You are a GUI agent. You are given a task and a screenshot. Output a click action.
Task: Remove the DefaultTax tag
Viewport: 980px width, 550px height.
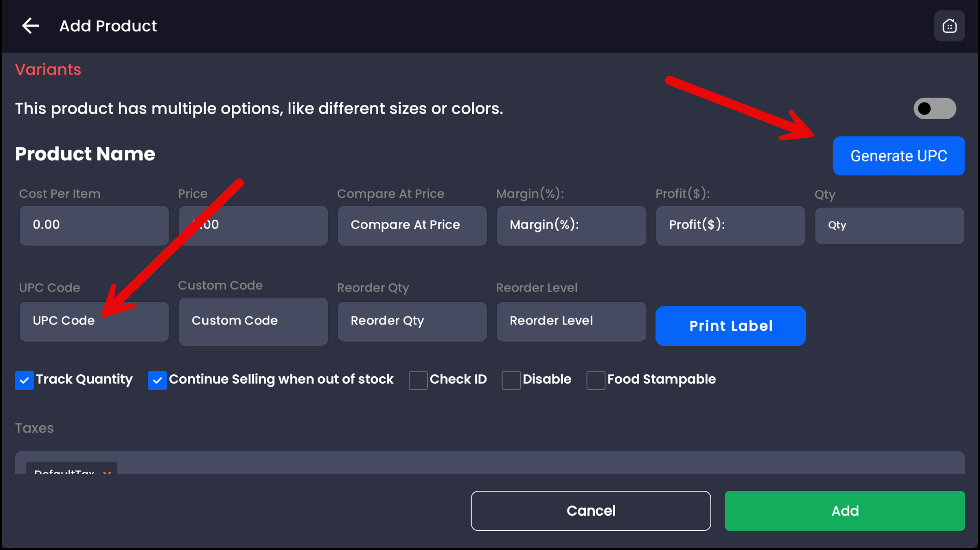[107, 471]
